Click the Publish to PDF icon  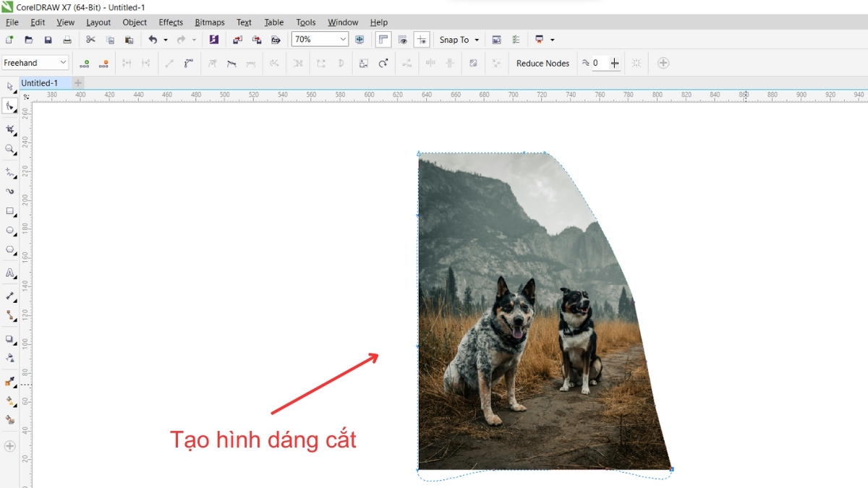pos(276,40)
